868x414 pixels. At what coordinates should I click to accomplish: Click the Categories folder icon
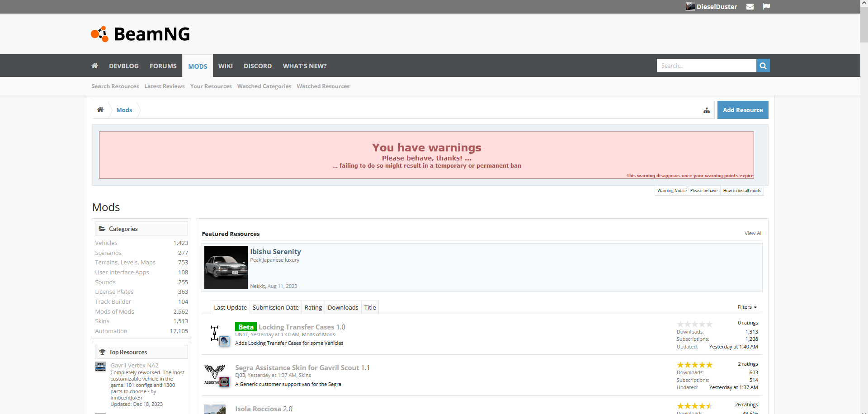click(x=102, y=229)
